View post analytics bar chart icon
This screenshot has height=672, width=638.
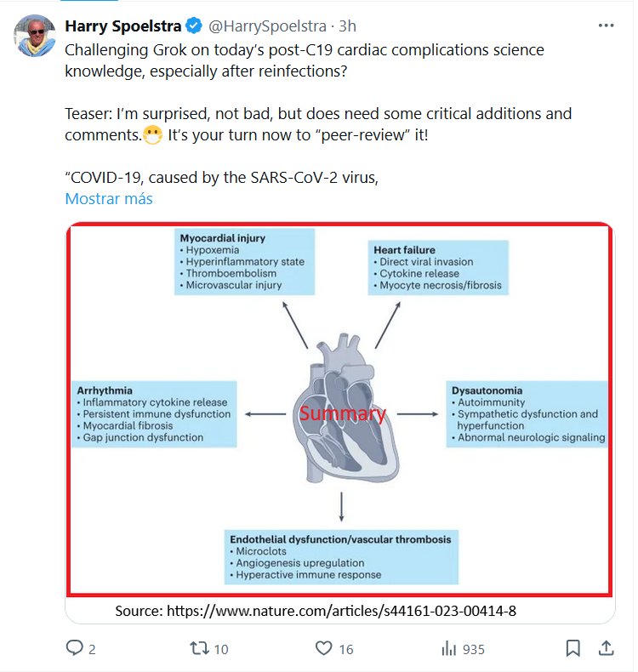click(x=449, y=648)
